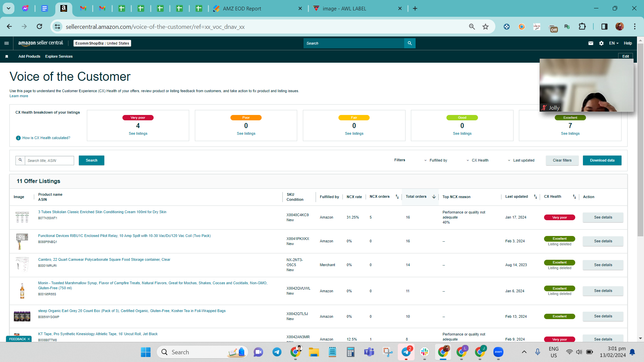
Task: Open Chrome three-dot menu
Action: click(x=635, y=26)
